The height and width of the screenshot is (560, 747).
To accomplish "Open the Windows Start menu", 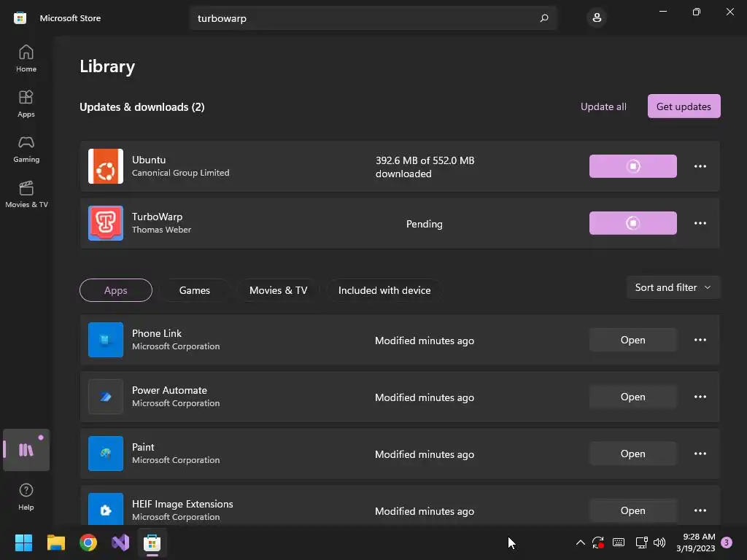I will click(x=23, y=542).
